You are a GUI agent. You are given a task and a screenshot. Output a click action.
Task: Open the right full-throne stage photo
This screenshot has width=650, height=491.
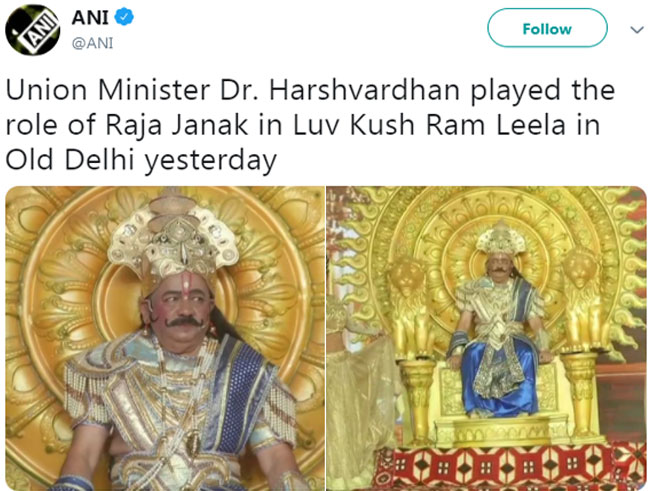coord(486,338)
